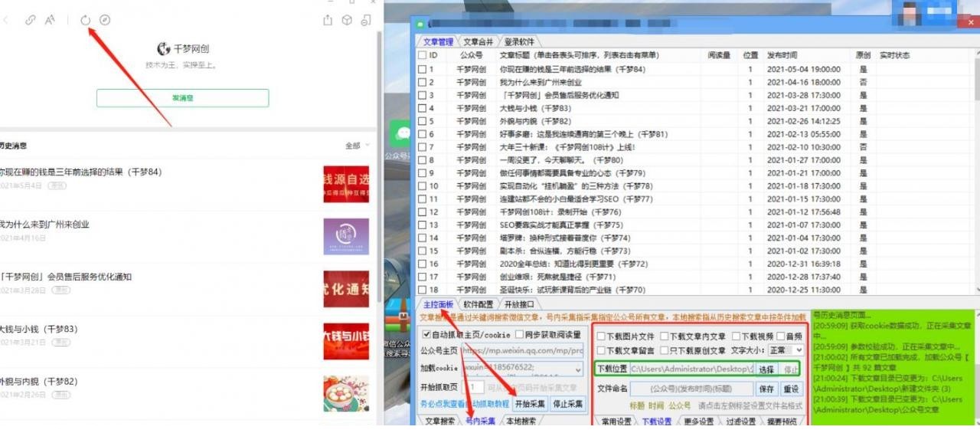Switch to the 下载设置 tab
Image resolution: width=980 pixels, height=443 pixels.
[x=656, y=422]
